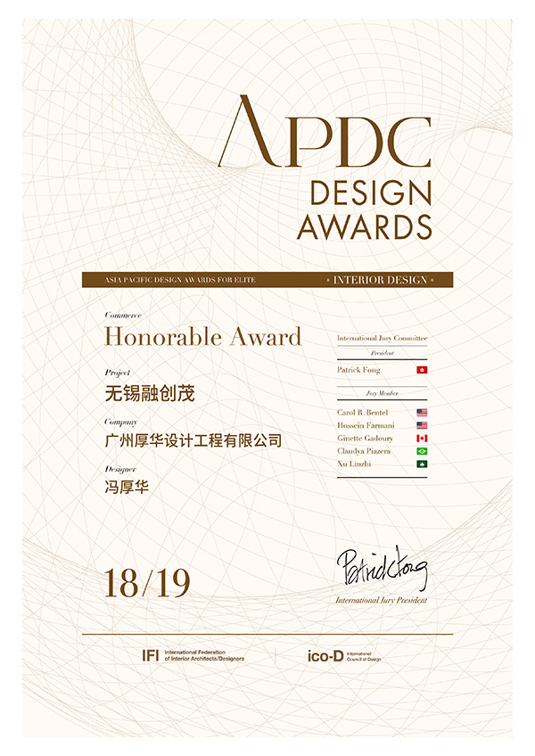Click the large APDC logo lettering
The image size is (535, 756).
(x=325, y=131)
